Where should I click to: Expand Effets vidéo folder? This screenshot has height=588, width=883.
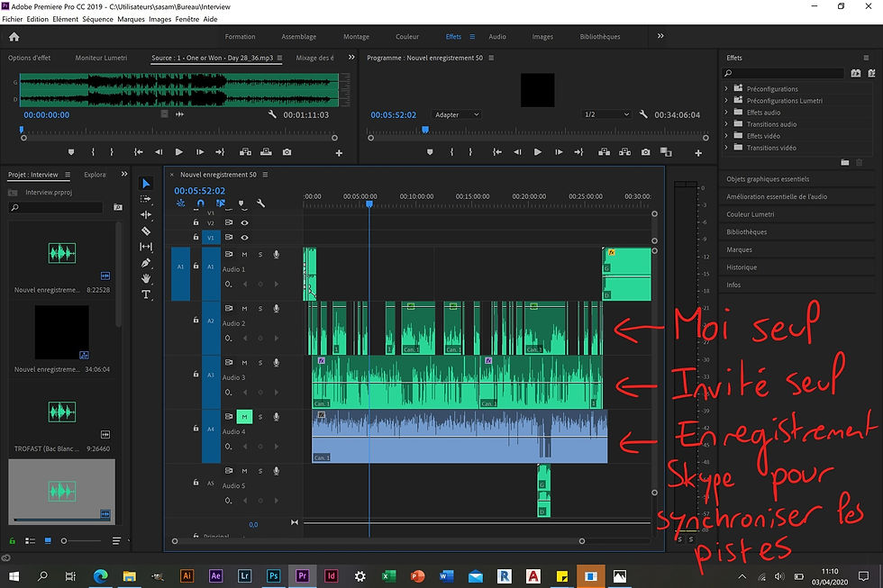click(x=726, y=136)
